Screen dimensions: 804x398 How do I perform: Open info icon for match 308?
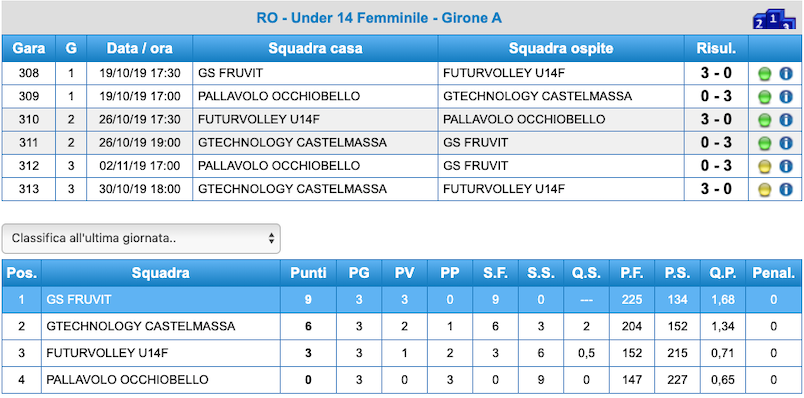point(786,74)
